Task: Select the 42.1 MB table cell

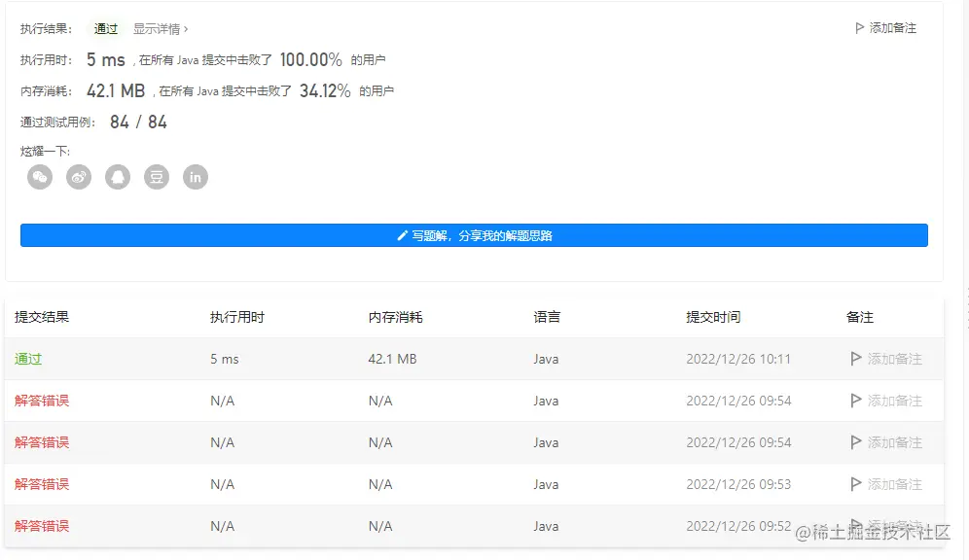Action: click(x=392, y=359)
